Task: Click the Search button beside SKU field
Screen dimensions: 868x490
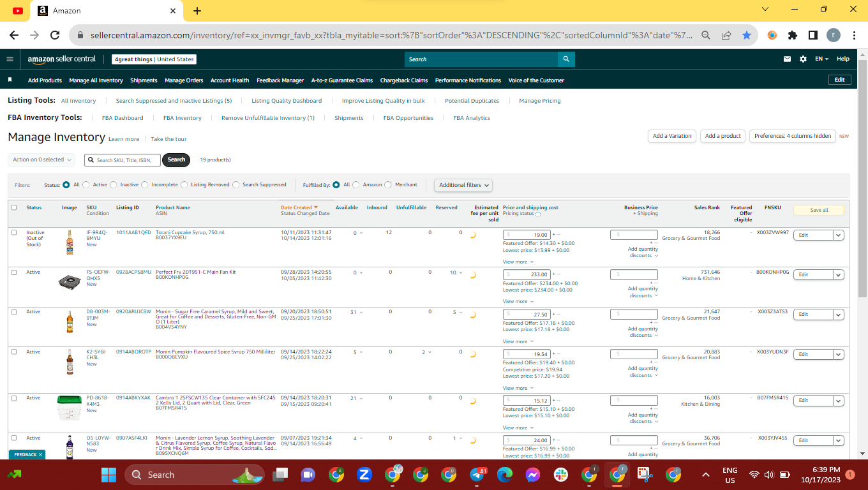Action: [176, 160]
